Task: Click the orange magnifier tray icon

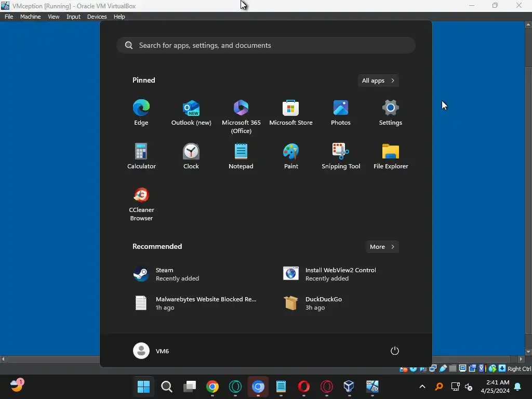Action: click(x=439, y=387)
